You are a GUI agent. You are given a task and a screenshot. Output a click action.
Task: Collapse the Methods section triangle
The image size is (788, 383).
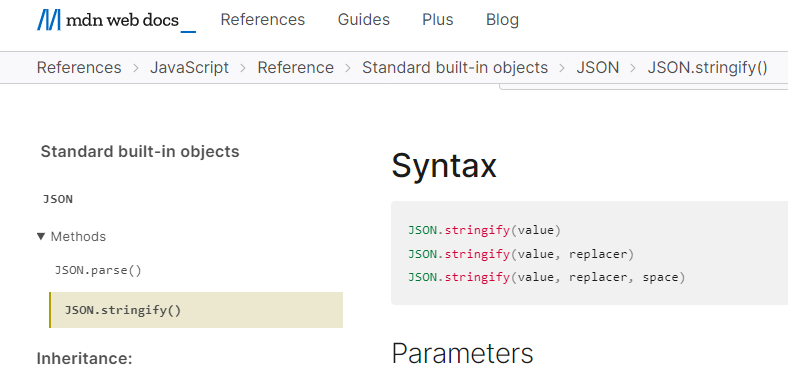[41, 236]
